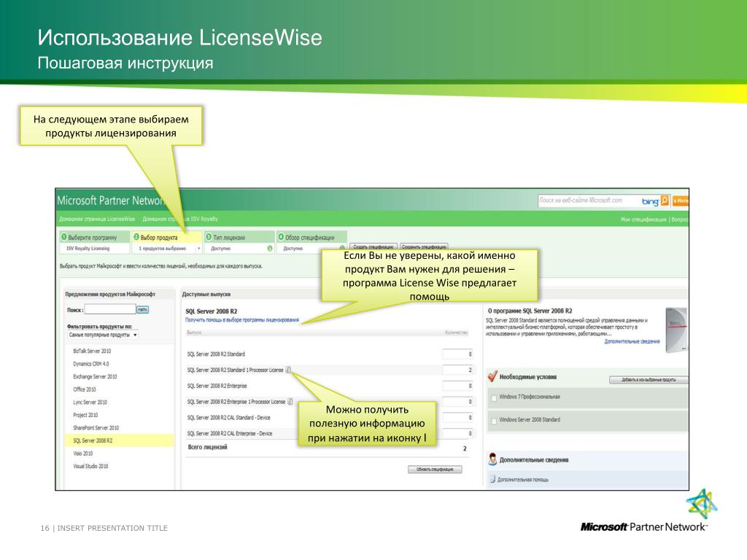Open Мои спецификации link in header
Viewport: 747px width, 560px height.
pos(643,219)
